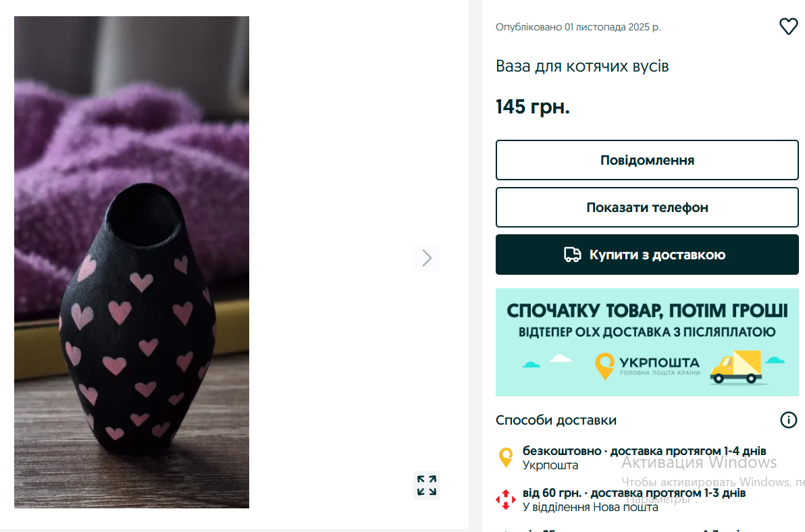
Task: Click the Укрпошта logo inside the teal banner
Action: (647, 365)
